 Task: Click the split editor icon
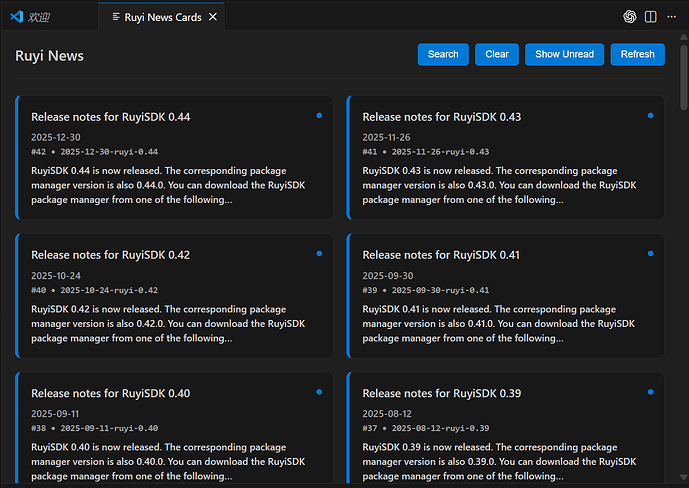tap(651, 17)
